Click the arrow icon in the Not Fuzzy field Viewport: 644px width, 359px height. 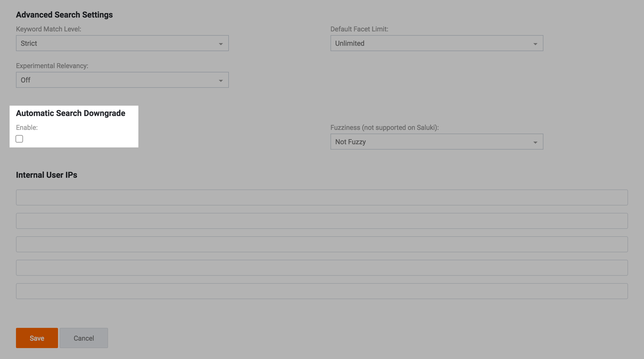point(535,142)
